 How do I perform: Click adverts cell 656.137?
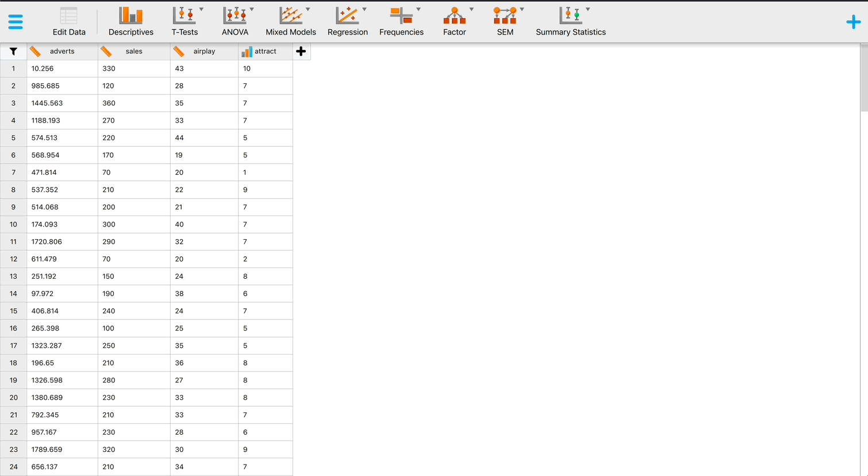[62, 467]
